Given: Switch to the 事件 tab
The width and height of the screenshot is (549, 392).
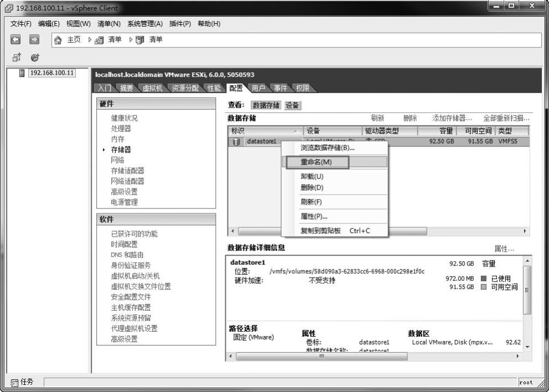Looking at the screenshot, I should [281, 88].
